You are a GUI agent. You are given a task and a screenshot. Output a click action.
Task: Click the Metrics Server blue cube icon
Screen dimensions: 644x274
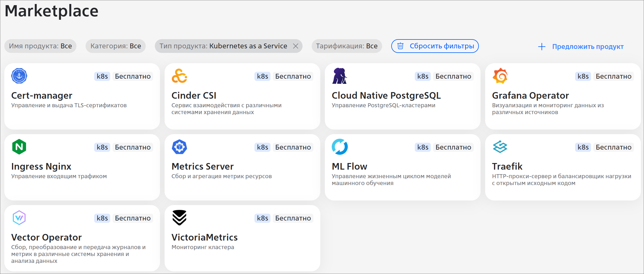tap(179, 147)
